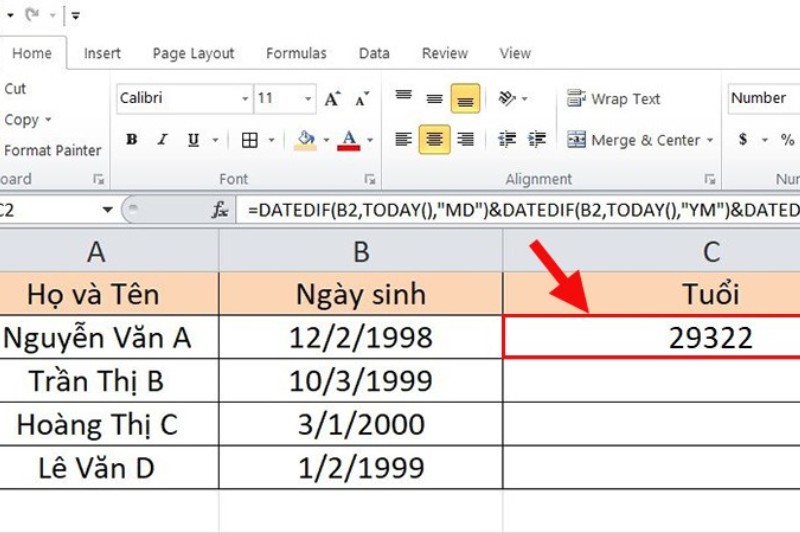
Task: Open the font size dropdown
Action: pyautogui.click(x=308, y=98)
